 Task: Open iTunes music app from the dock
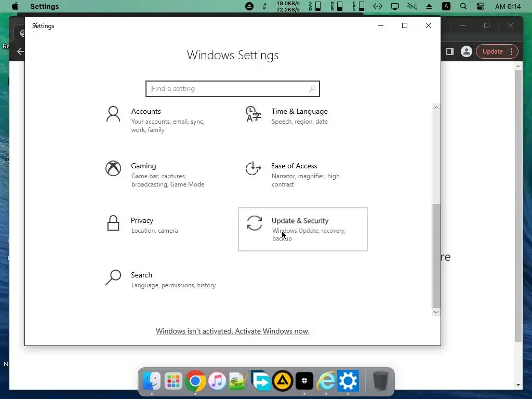217,381
